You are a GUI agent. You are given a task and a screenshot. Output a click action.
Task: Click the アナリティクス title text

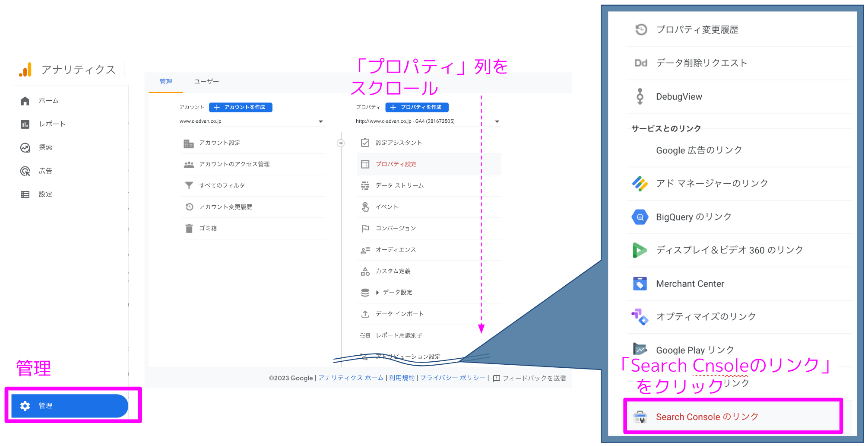pyautogui.click(x=79, y=70)
